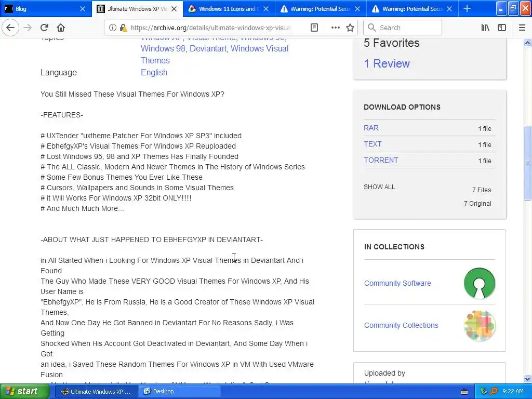Toggle reader view icon

point(314,28)
